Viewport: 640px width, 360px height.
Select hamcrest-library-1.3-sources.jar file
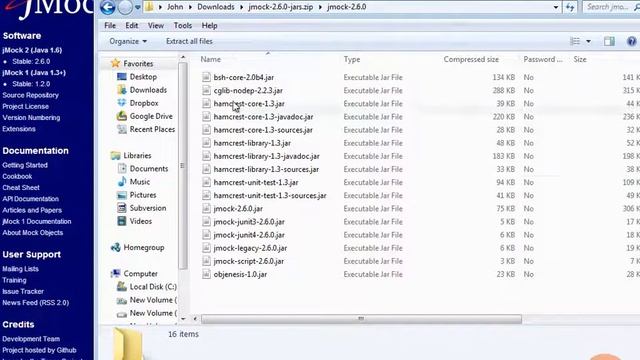click(x=266, y=169)
